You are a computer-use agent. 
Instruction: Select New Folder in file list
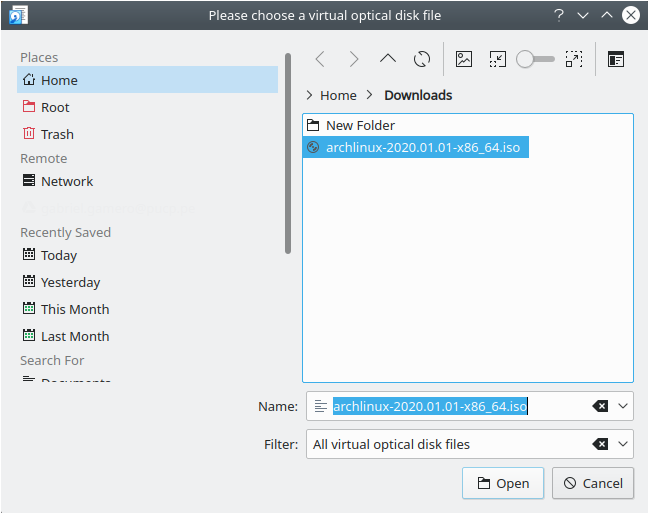point(360,125)
